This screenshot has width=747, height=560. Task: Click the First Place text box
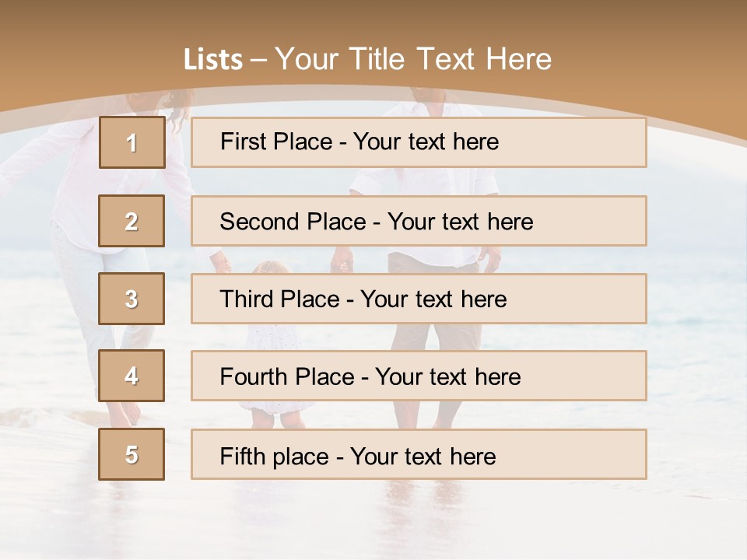(419, 142)
